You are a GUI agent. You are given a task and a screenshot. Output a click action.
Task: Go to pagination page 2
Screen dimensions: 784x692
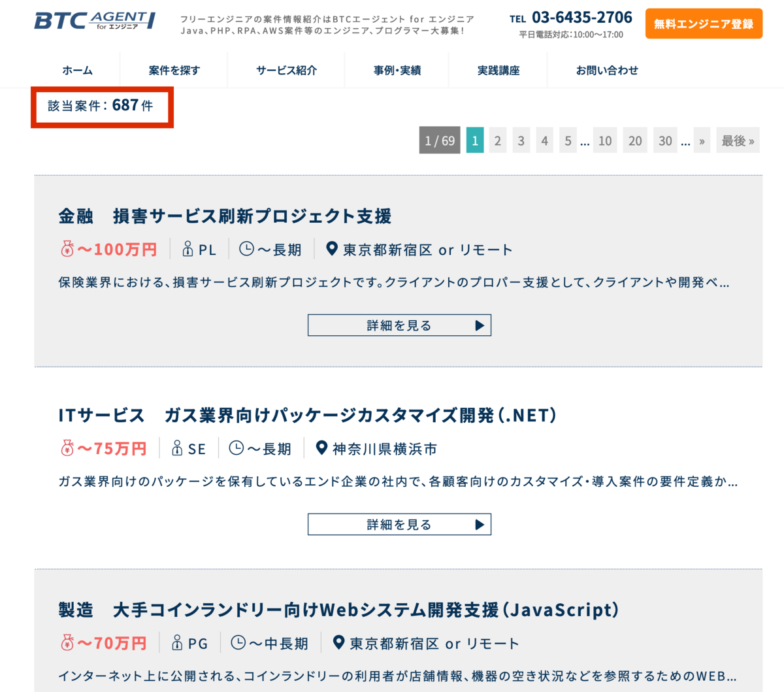tap(497, 140)
